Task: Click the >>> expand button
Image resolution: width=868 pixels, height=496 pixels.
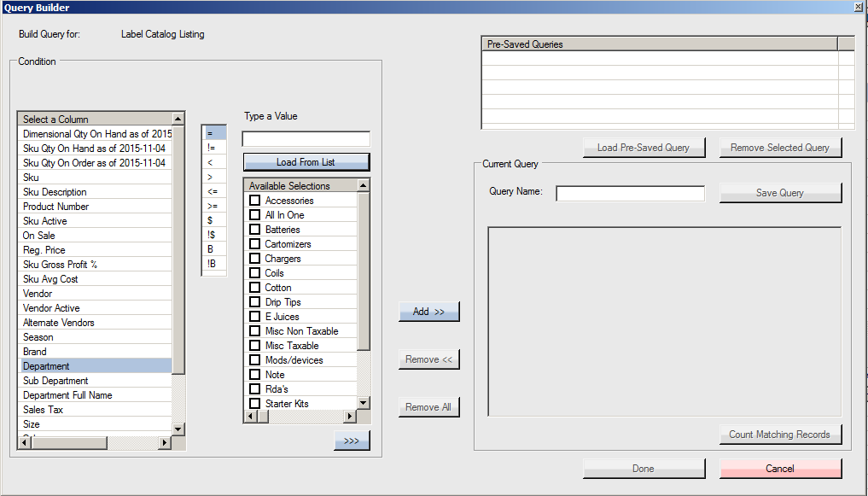Action: (x=352, y=441)
